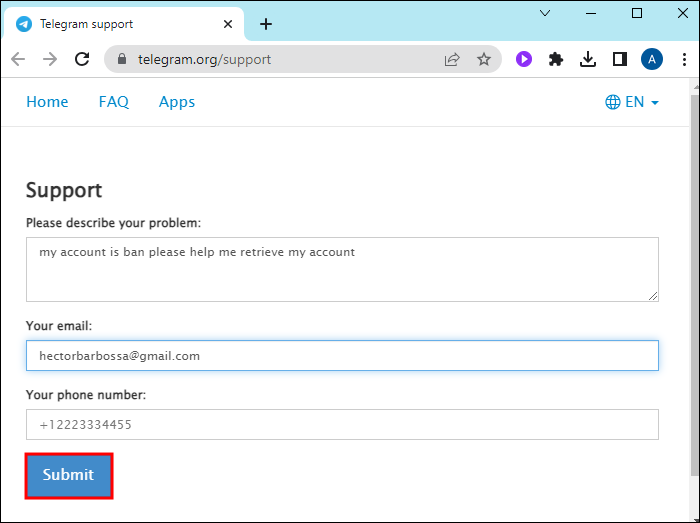Close the Telegram support tab
Screen dimensions: 700x523
(x=228, y=24)
